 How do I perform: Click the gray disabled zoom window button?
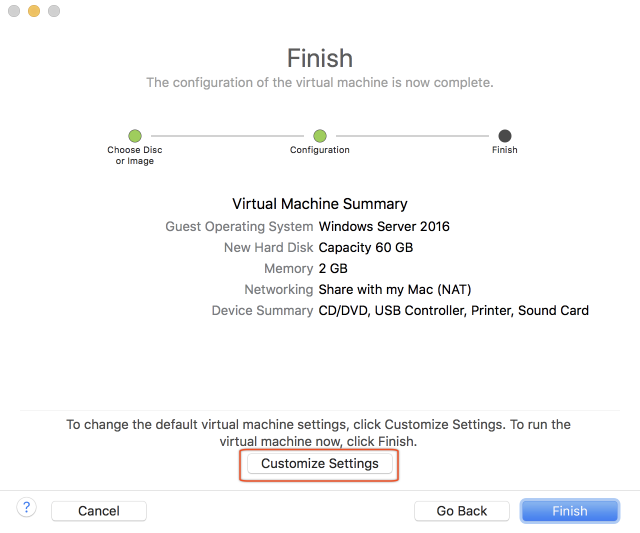click(x=54, y=11)
